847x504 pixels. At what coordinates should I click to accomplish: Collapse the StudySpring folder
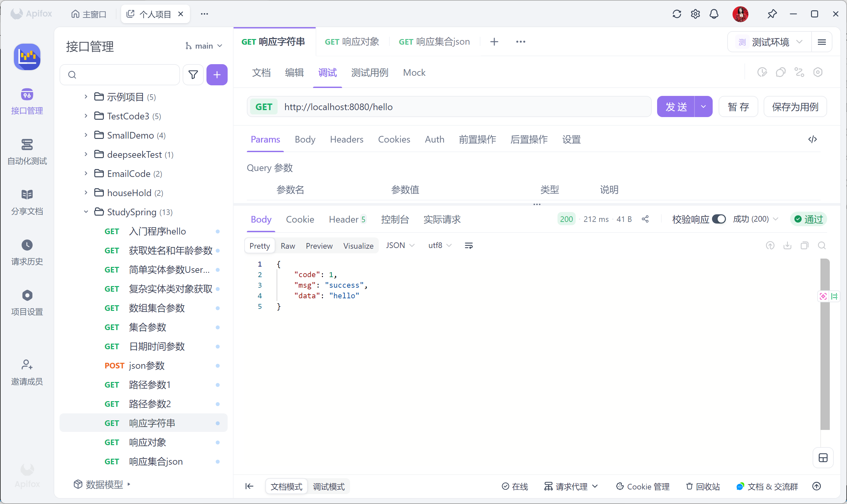click(x=86, y=212)
